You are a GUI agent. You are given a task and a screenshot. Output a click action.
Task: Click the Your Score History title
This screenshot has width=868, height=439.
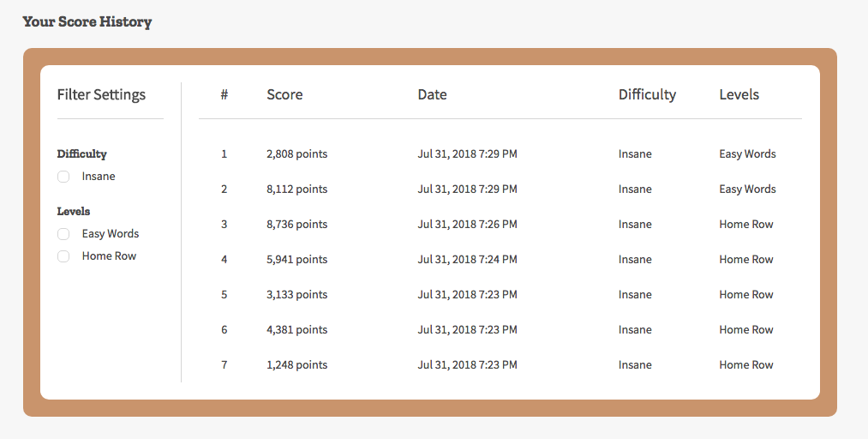pos(87,22)
